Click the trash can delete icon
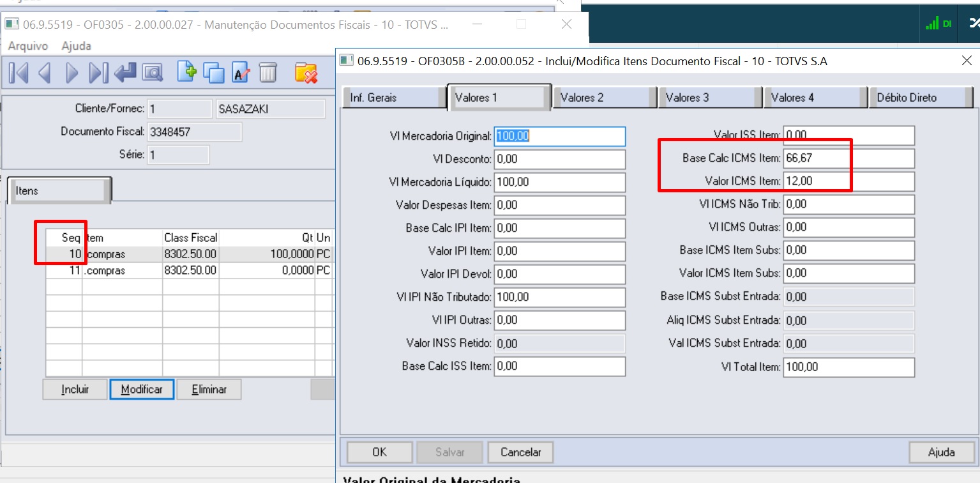This screenshot has height=483, width=980. [x=268, y=73]
